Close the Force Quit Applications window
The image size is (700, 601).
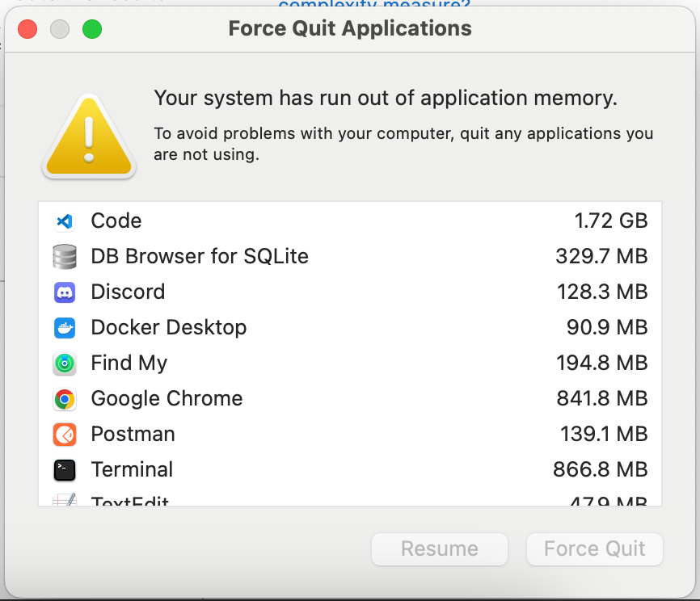[x=27, y=29]
